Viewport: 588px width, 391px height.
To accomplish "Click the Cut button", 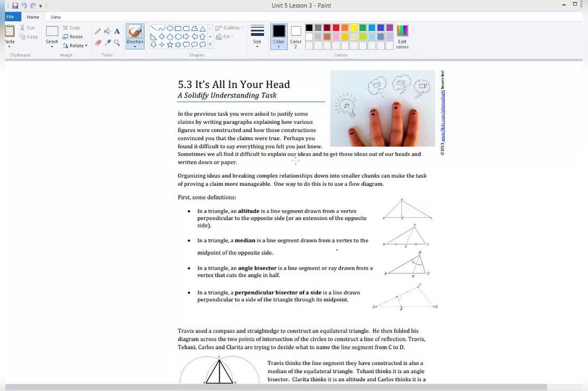I will 28,28.
